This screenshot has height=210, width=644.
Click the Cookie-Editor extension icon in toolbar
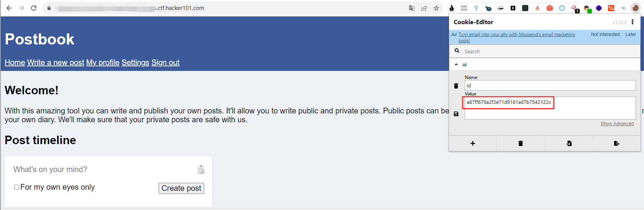tap(636, 8)
